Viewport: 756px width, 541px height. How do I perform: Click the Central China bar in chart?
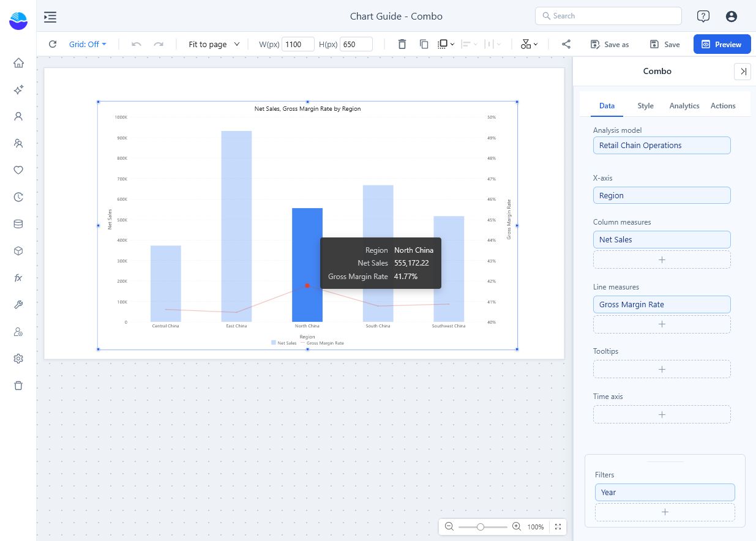coord(165,284)
